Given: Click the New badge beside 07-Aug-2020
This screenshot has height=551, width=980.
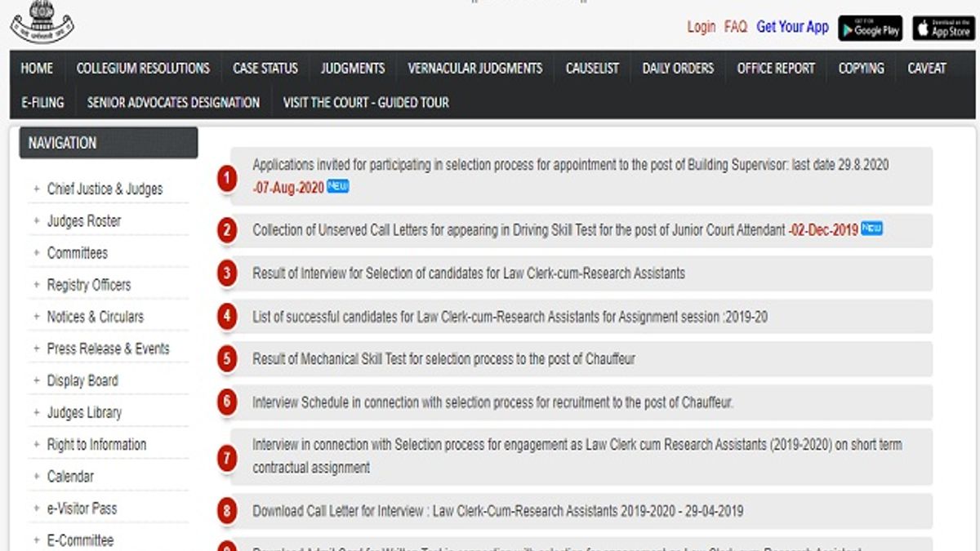Looking at the screenshot, I should (x=338, y=187).
